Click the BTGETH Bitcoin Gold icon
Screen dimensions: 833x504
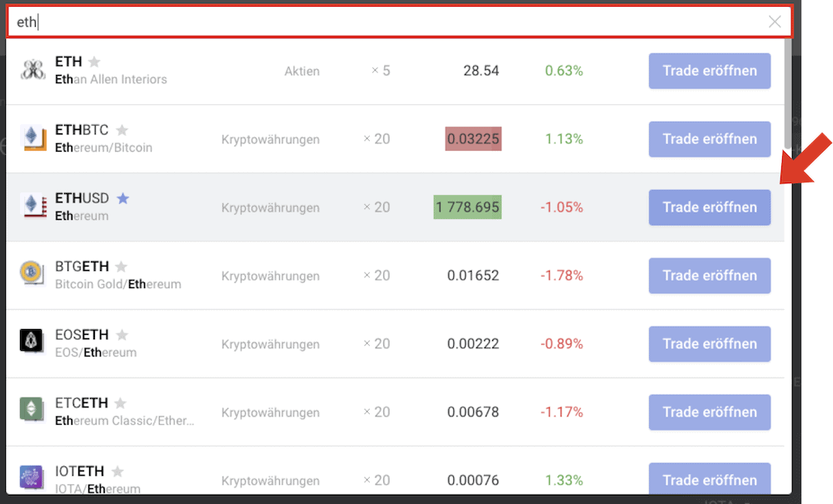tap(32, 273)
